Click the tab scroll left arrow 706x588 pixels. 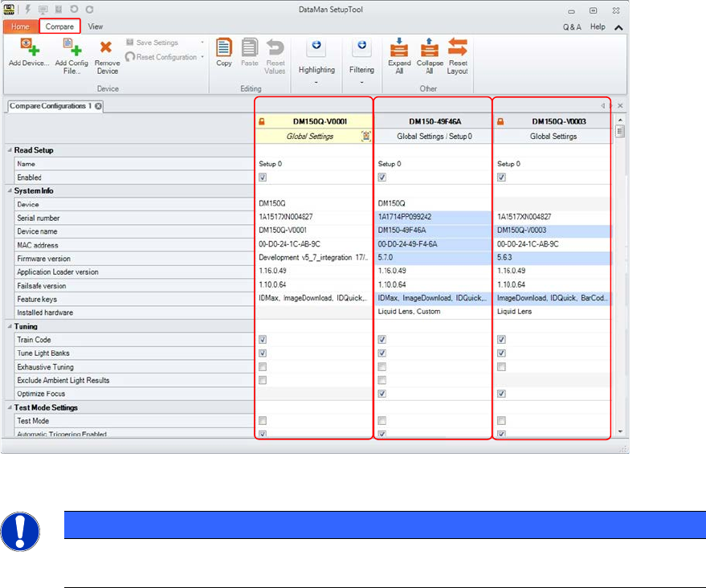(602, 106)
